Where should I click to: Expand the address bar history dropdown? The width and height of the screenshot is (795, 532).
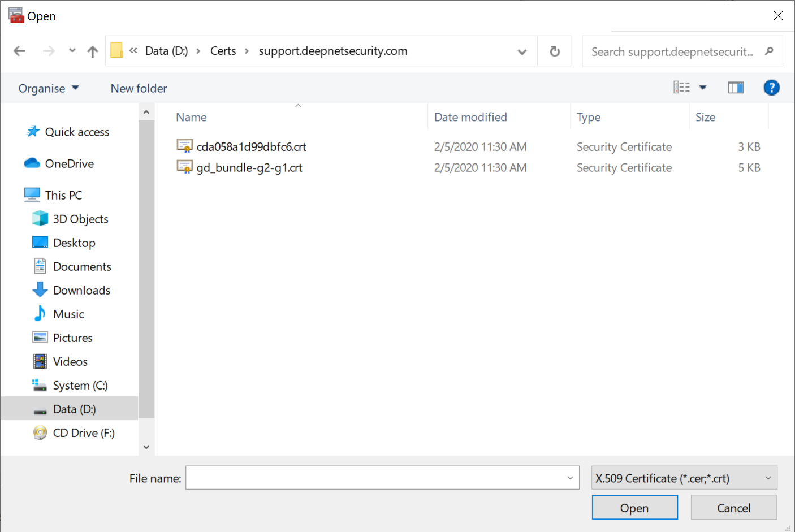click(x=522, y=51)
